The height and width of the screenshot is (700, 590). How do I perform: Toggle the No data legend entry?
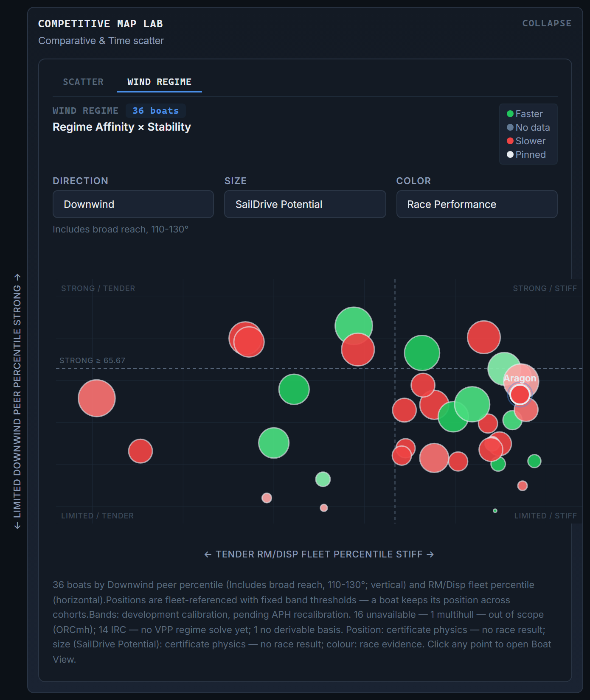pyautogui.click(x=528, y=127)
